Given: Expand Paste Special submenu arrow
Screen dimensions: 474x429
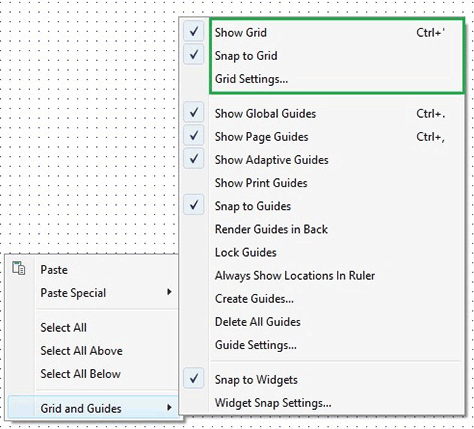Looking at the screenshot, I should (169, 292).
